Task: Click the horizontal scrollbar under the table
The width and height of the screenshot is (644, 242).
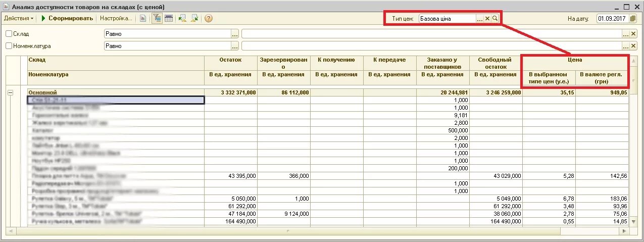Action: tap(318, 231)
